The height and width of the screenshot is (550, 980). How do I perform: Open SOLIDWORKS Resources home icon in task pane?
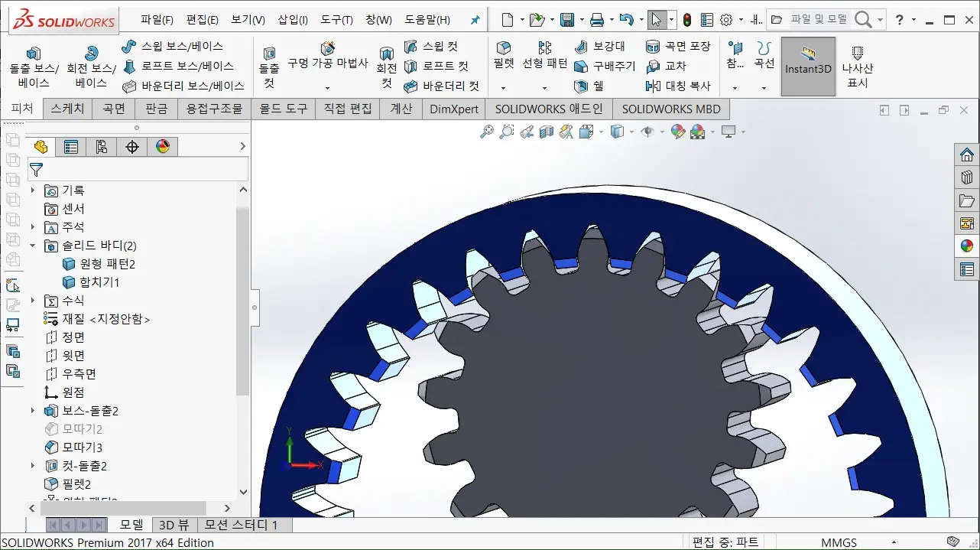(x=967, y=154)
